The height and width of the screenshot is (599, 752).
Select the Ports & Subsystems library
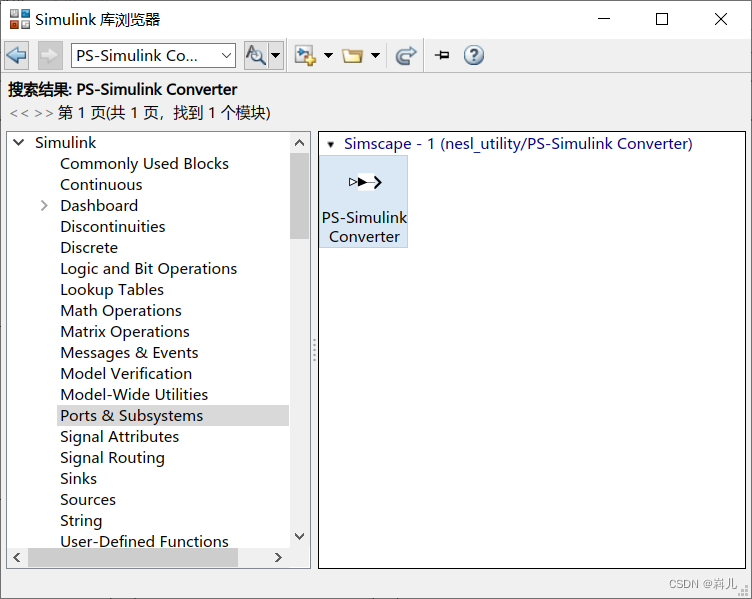pyautogui.click(x=173, y=415)
